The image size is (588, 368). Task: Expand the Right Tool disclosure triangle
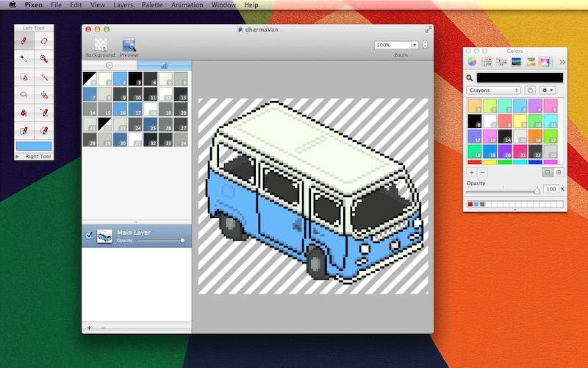click(x=18, y=157)
